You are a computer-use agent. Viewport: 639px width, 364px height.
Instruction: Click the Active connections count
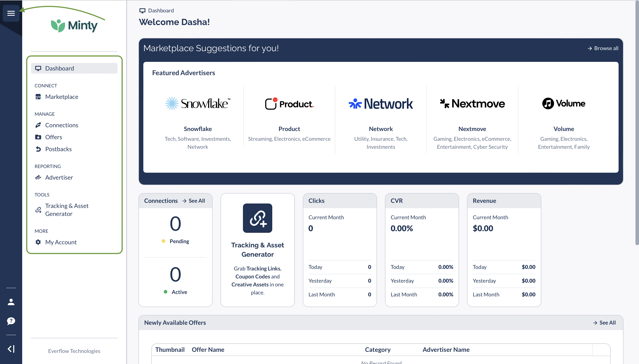[175, 274]
